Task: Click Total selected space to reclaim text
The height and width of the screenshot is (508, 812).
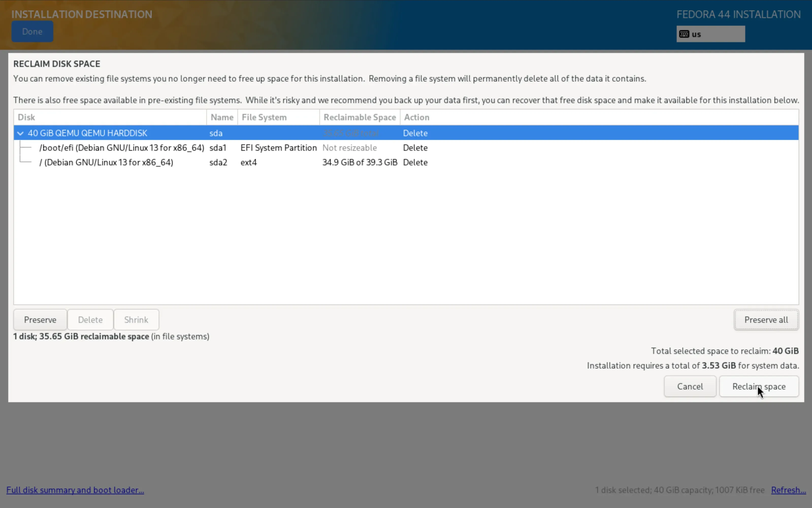Action: pyautogui.click(x=725, y=351)
